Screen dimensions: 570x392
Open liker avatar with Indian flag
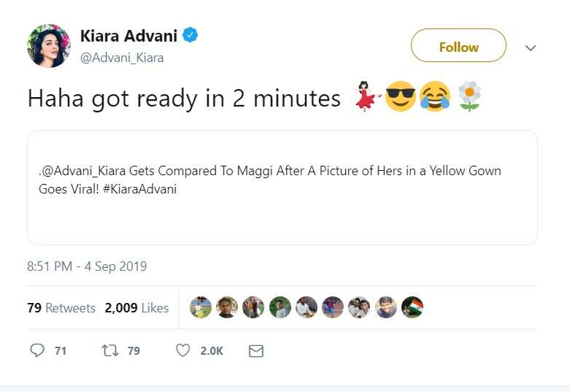pyautogui.click(x=412, y=307)
